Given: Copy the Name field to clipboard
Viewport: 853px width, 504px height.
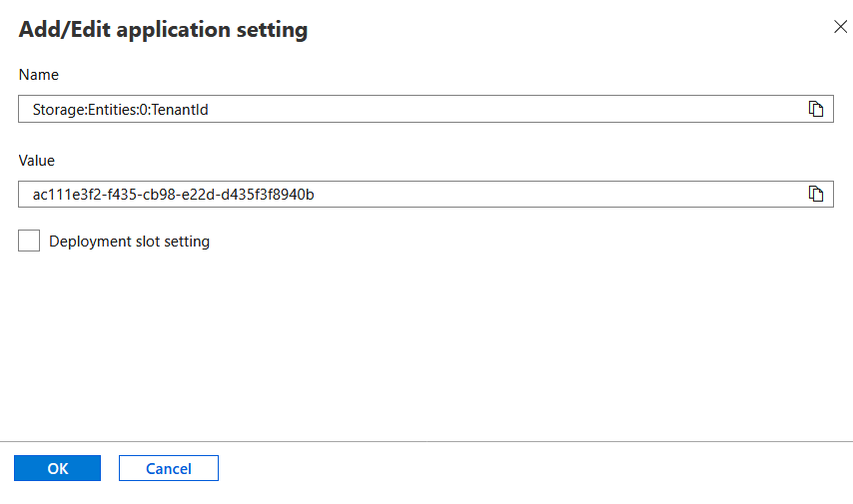Looking at the screenshot, I should (x=815, y=109).
